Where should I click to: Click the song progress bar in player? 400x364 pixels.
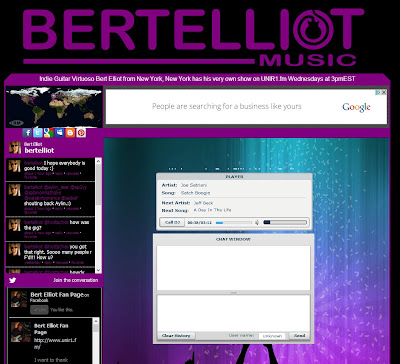click(234, 222)
